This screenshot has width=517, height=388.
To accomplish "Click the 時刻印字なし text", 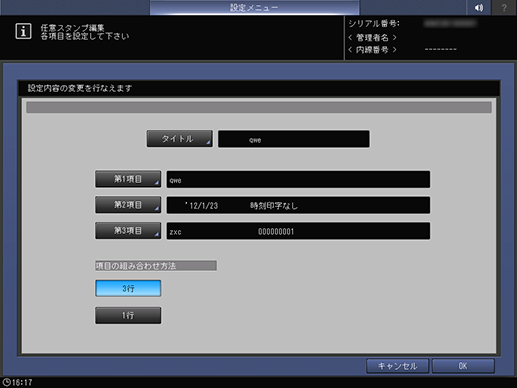I will click(x=274, y=206).
